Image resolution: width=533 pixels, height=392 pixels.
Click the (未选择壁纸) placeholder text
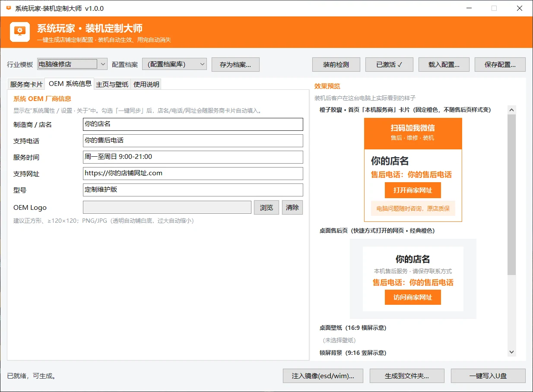click(x=339, y=340)
